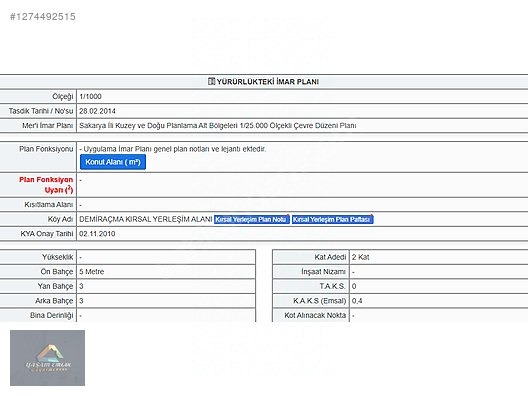Click the T.A.K.S. value 0
The height and width of the screenshot is (396, 528).
354,286
